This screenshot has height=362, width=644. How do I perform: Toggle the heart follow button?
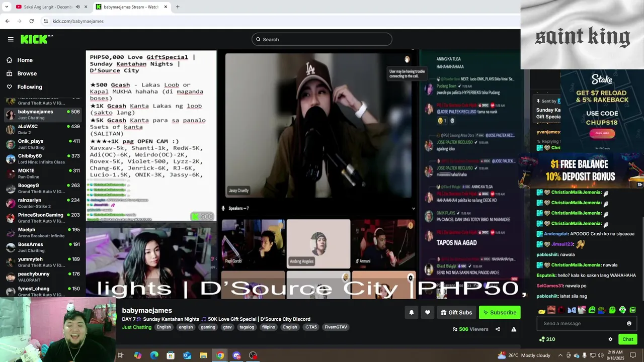point(427,312)
